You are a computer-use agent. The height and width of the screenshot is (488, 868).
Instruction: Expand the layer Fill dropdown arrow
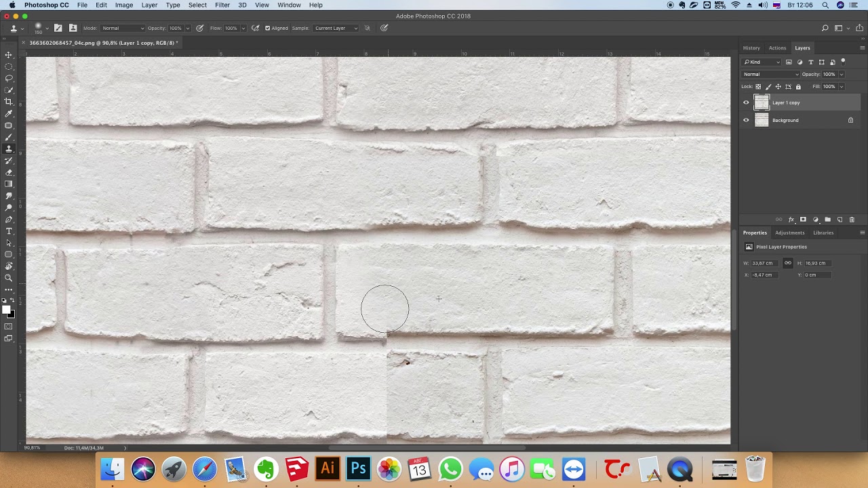point(842,87)
